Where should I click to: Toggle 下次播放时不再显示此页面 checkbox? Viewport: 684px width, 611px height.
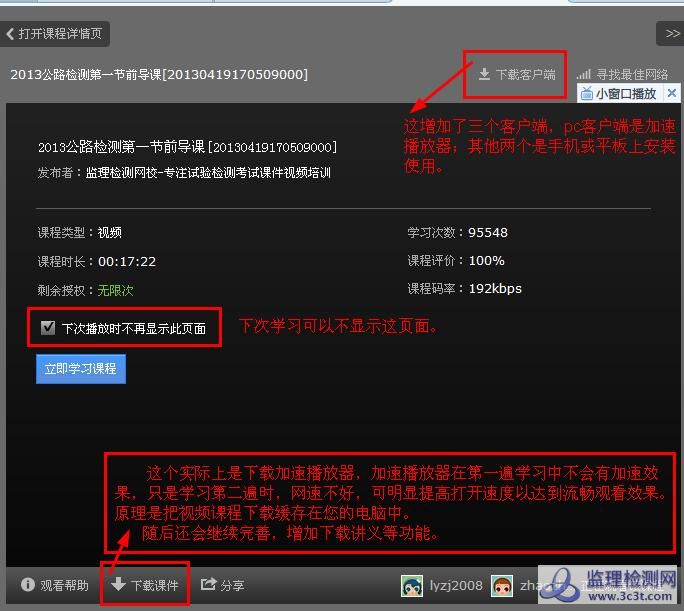click(48, 327)
